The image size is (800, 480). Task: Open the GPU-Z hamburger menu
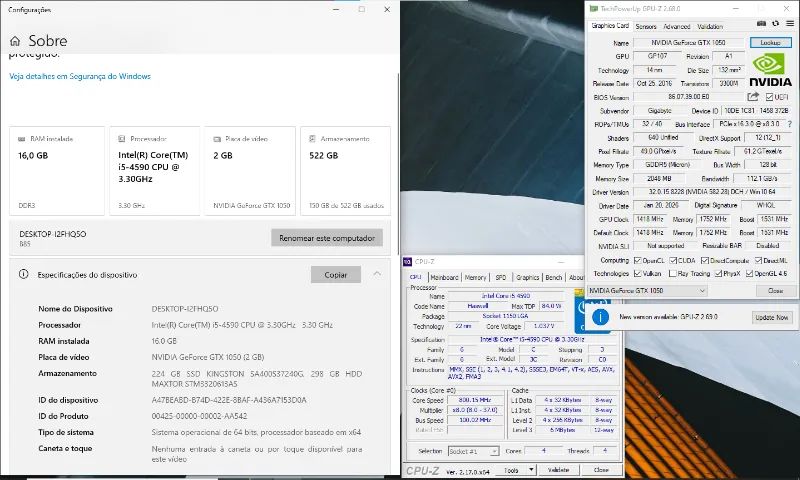coord(790,23)
